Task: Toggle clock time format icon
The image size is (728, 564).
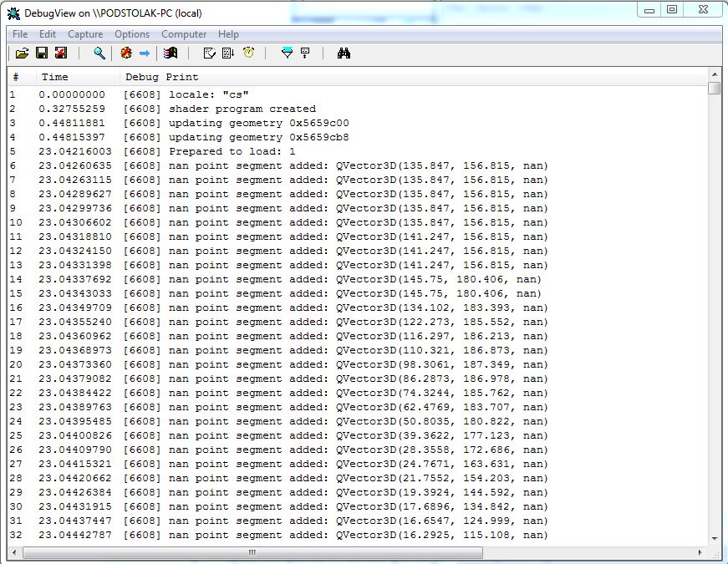Action: 249,53
